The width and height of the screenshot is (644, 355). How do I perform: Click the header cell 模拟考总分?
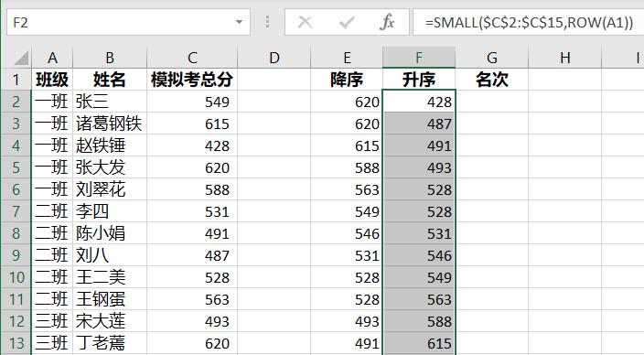(x=192, y=80)
